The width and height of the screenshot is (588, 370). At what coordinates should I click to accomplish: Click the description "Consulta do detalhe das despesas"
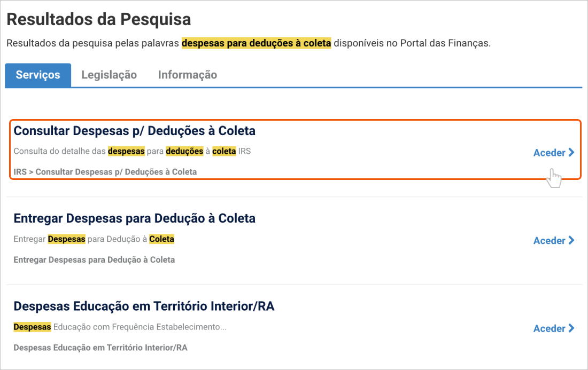click(132, 151)
